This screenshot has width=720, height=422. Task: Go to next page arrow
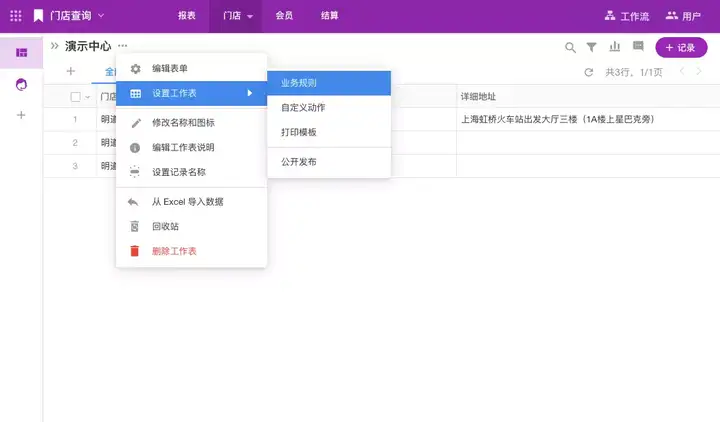coord(699,71)
